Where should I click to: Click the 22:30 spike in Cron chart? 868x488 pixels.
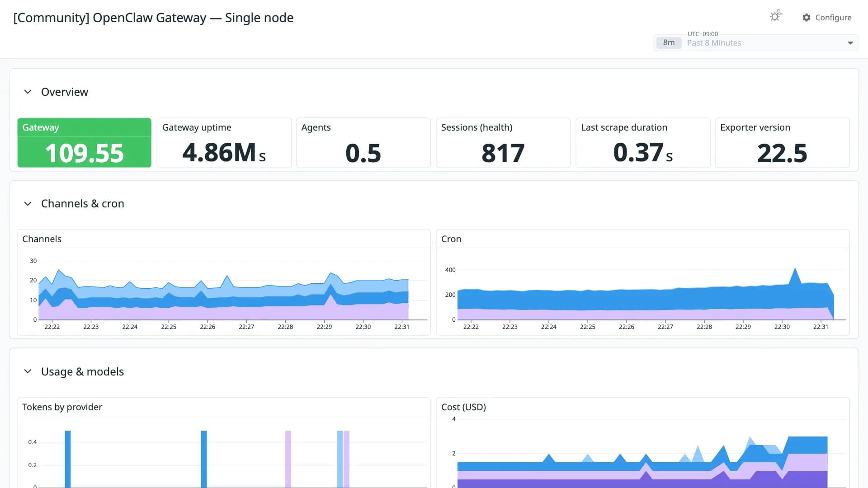coord(795,277)
